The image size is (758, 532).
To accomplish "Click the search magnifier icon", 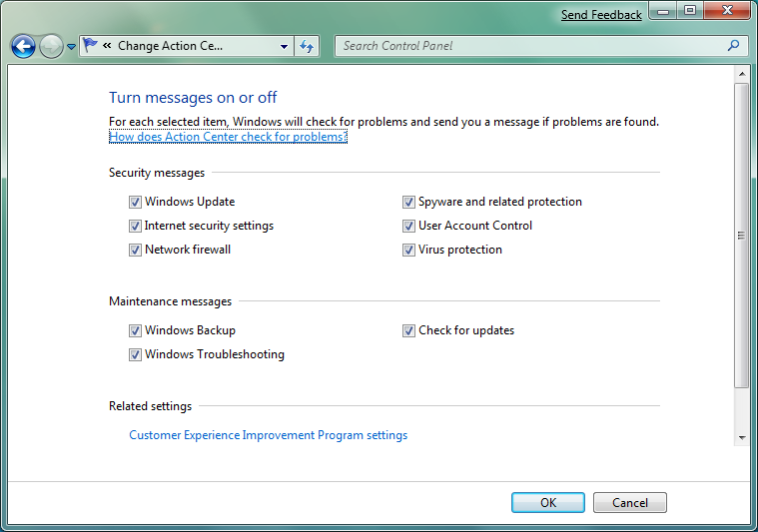I will pyautogui.click(x=733, y=46).
